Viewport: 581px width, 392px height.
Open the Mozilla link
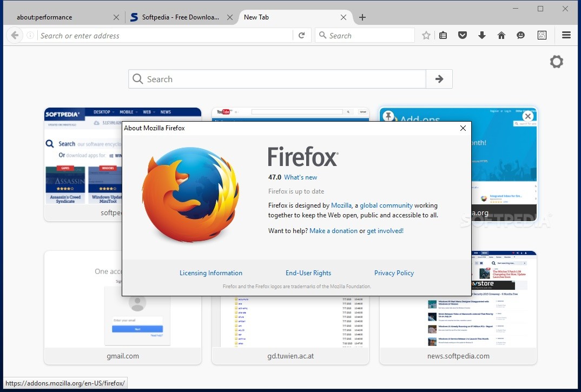341,205
